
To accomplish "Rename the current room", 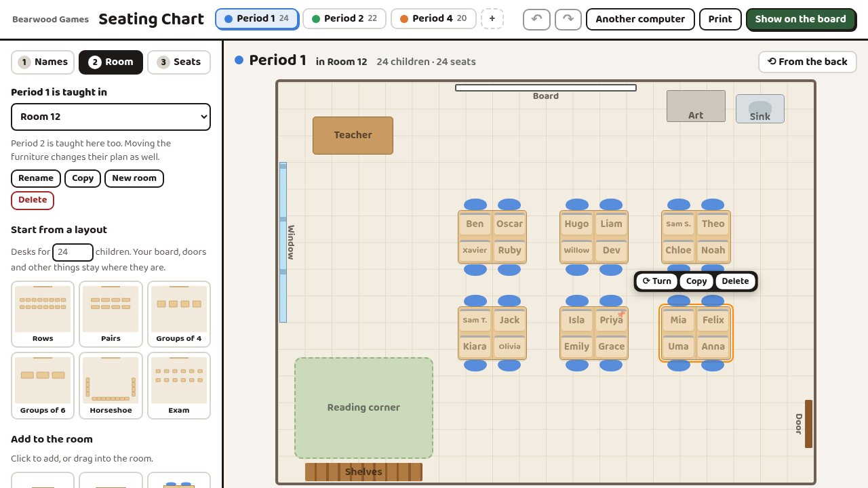I will point(36,178).
